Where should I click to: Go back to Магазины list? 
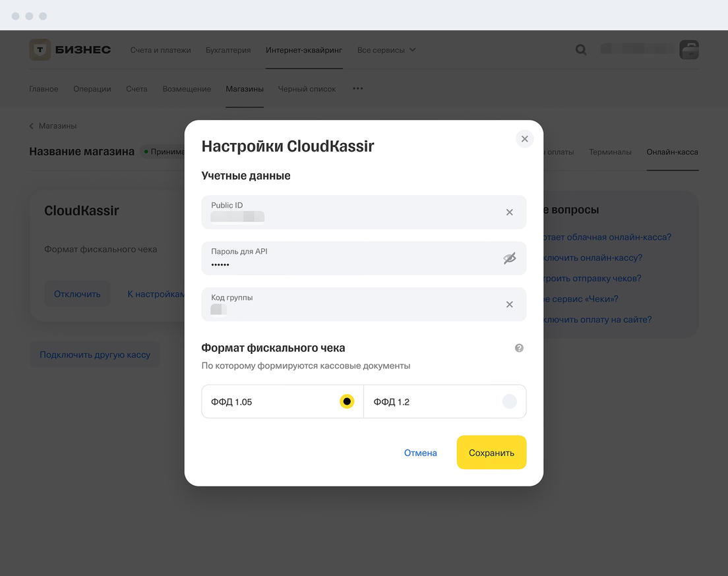[53, 126]
